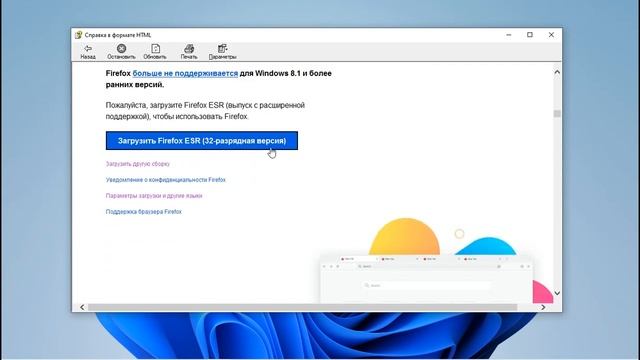Click the vertical scrollbar thumb
Image resolution: width=640 pixels, height=360 pixels.
click(x=557, y=113)
